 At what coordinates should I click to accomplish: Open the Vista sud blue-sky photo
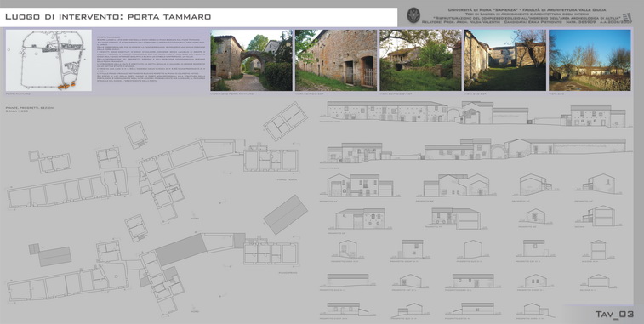(x=590, y=60)
